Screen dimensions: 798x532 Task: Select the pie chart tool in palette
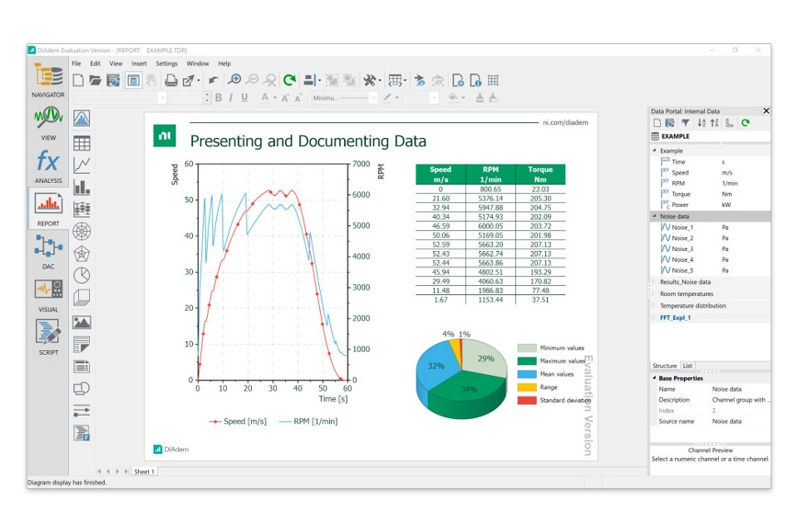[81, 275]
